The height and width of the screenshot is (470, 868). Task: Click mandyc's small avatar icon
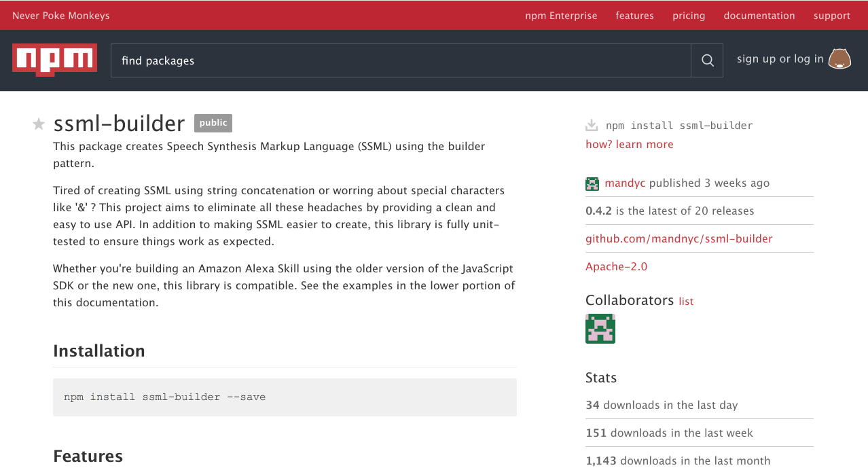pos(592,183)
